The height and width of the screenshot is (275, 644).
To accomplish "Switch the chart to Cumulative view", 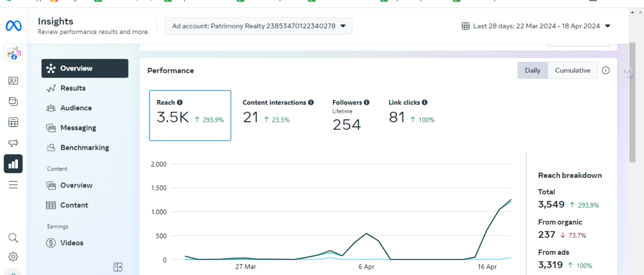I will tap(573, 70).
